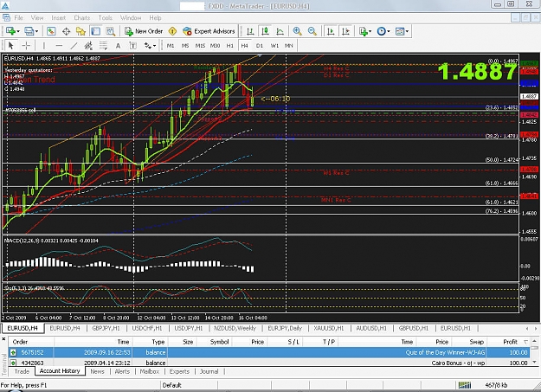Expand the Templates dropdown arrow

(x=407, y=31)
